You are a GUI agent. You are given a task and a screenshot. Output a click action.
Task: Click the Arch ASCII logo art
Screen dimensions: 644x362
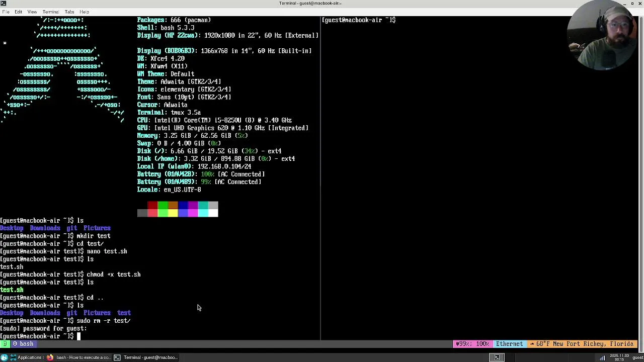pos(63,70)
